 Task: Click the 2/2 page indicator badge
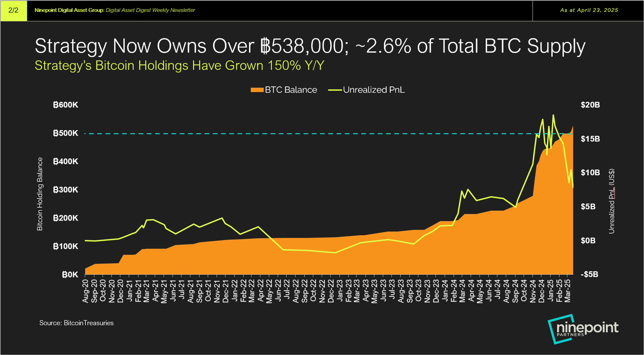point(14,10)
